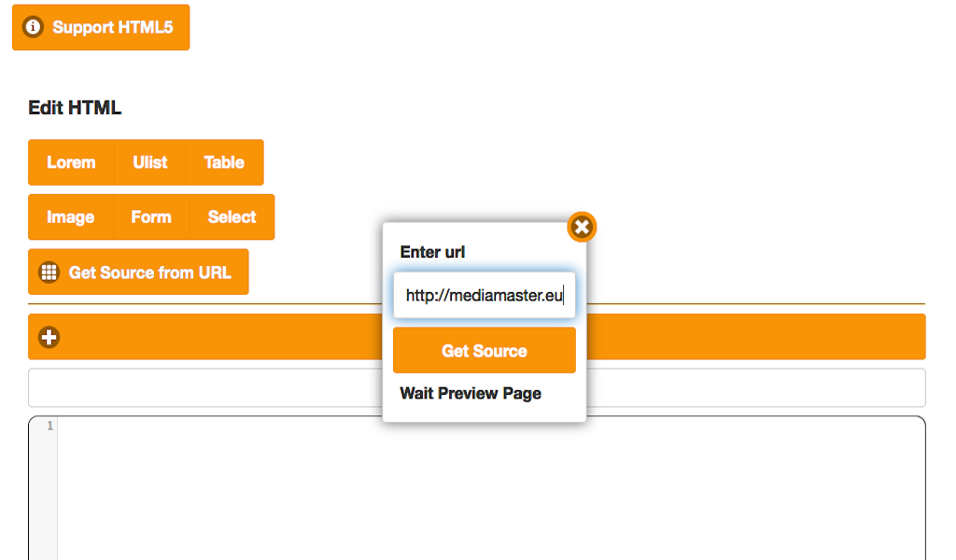Open the Get Source from URL dialog
956x560 pixels.
138,273
